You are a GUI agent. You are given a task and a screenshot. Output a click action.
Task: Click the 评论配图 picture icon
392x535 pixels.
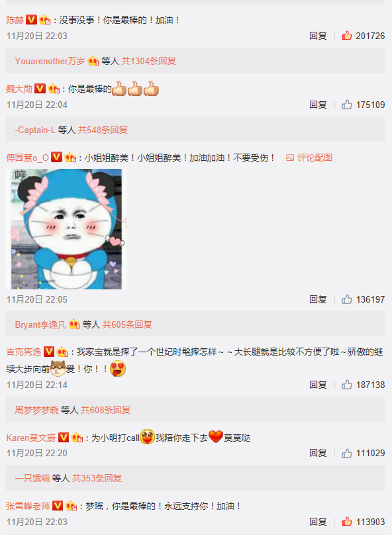pyautogui.click(x=290, y=158)
